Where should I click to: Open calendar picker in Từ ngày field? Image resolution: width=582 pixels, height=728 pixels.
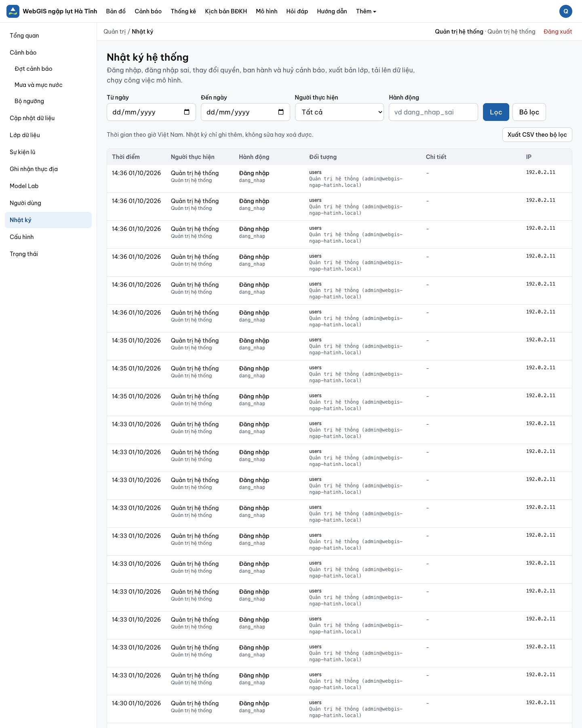click(x=187, y=112)
